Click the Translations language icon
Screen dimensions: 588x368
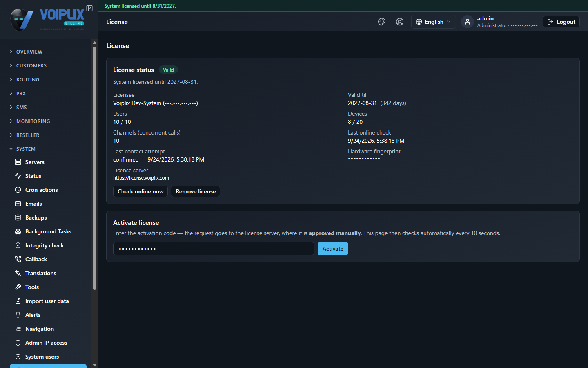click(x=18, y=273)
